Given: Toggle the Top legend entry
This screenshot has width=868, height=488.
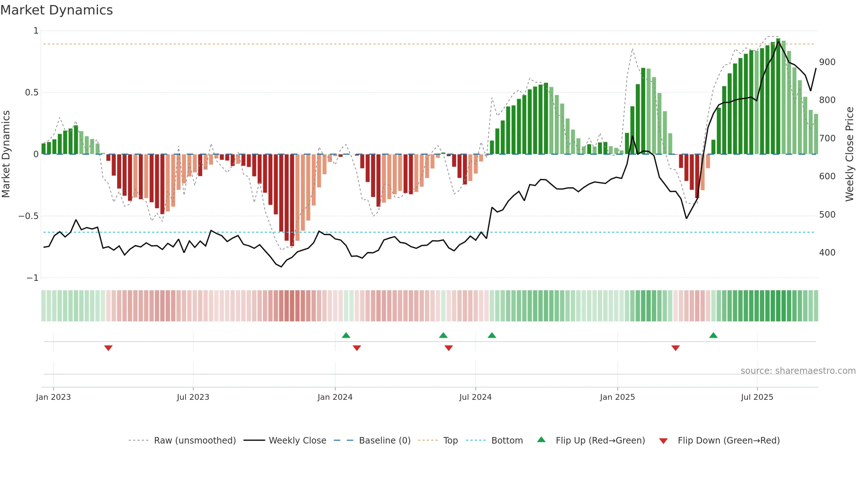Looking at the screenshot, I should click(x=438, y=441).
